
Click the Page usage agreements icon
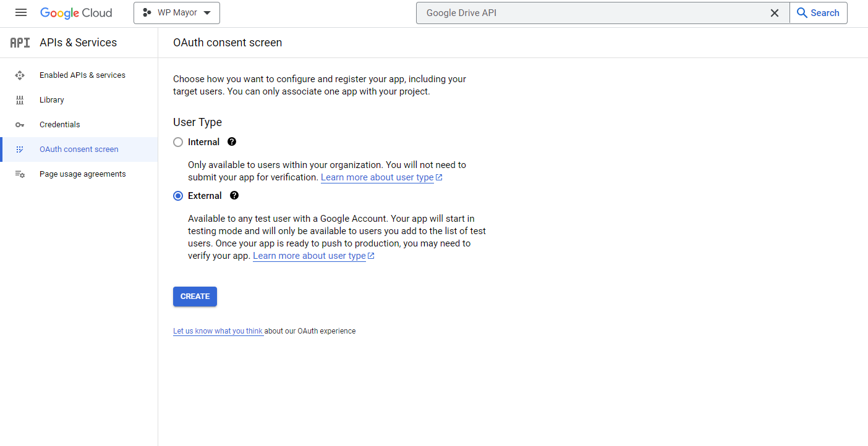[x=20, y=174]
